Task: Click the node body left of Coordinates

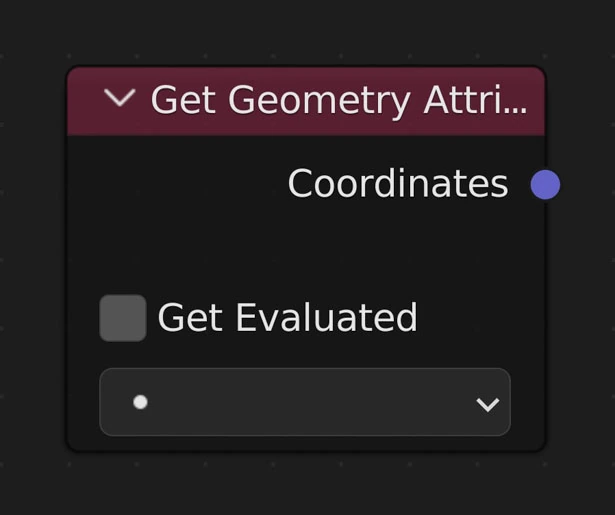Action: pos(170,184)
